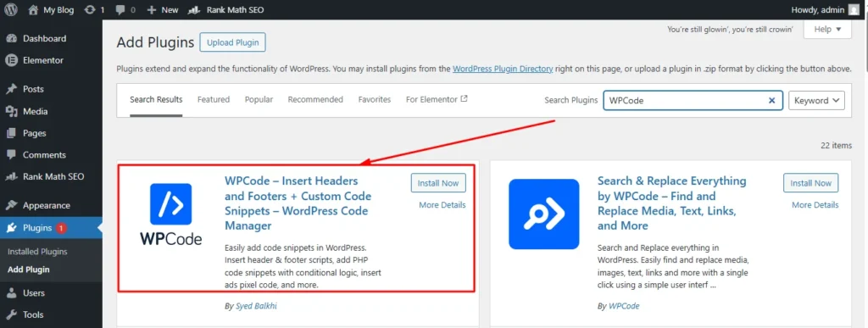Open the Posts pin icon
The image size is (868, 328).
pos(11,89)
